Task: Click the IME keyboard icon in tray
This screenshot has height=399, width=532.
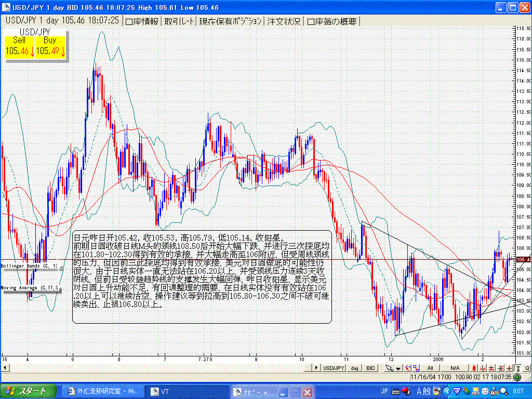Action: (x=395, y=392)
